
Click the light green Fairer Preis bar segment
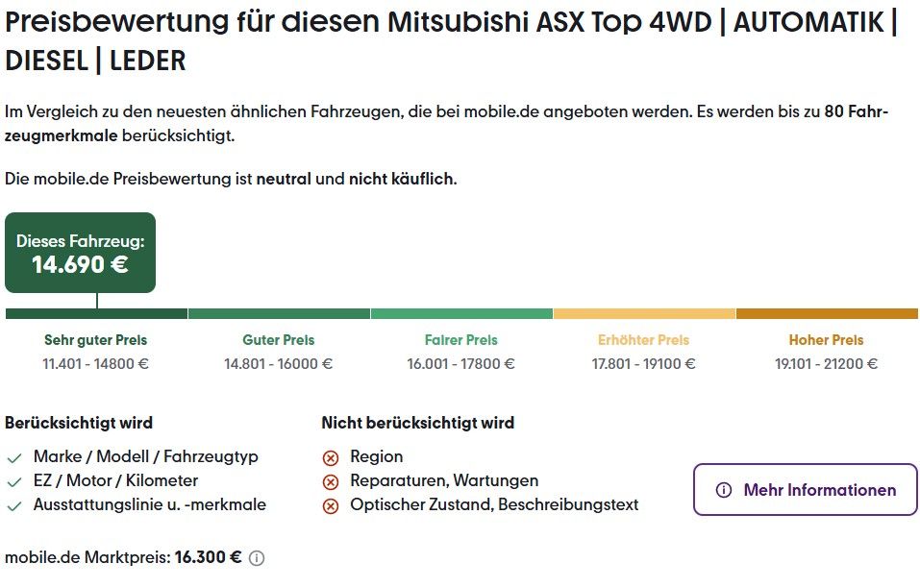tap(461, 313)
